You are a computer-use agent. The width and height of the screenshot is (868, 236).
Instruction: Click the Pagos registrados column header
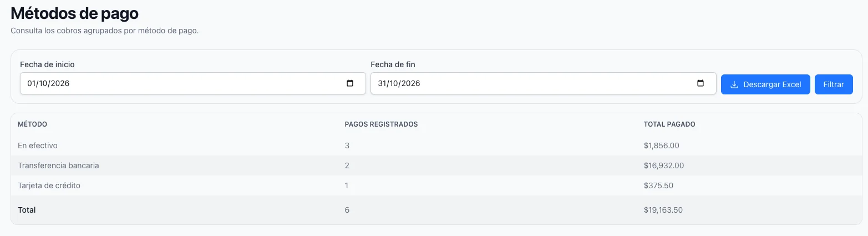point(381,124)
